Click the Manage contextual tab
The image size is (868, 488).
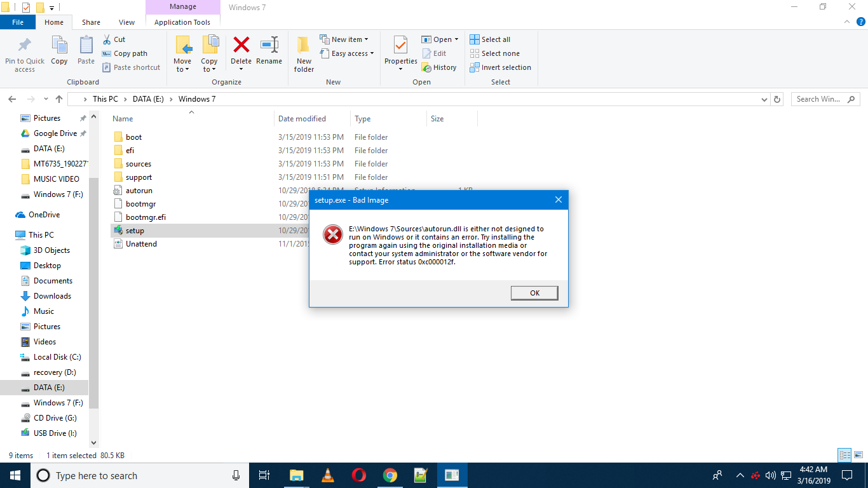pyautogui.click(x=182, y=7)
